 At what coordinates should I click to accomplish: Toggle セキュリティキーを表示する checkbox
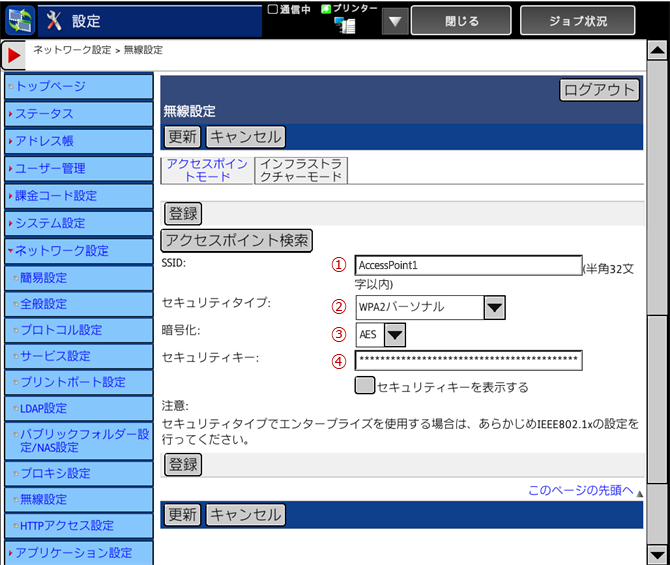(364, 385)
